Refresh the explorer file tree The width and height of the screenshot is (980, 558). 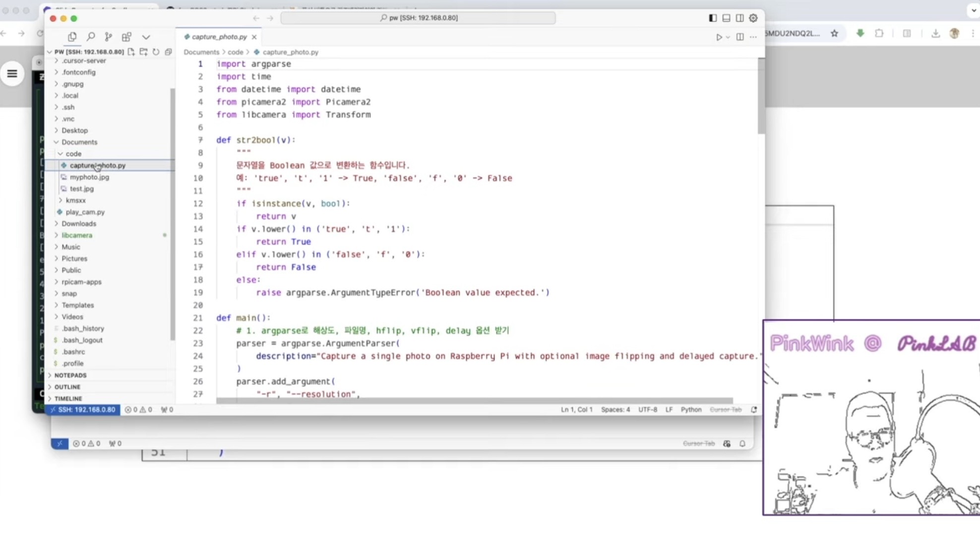tap(156, 52)
